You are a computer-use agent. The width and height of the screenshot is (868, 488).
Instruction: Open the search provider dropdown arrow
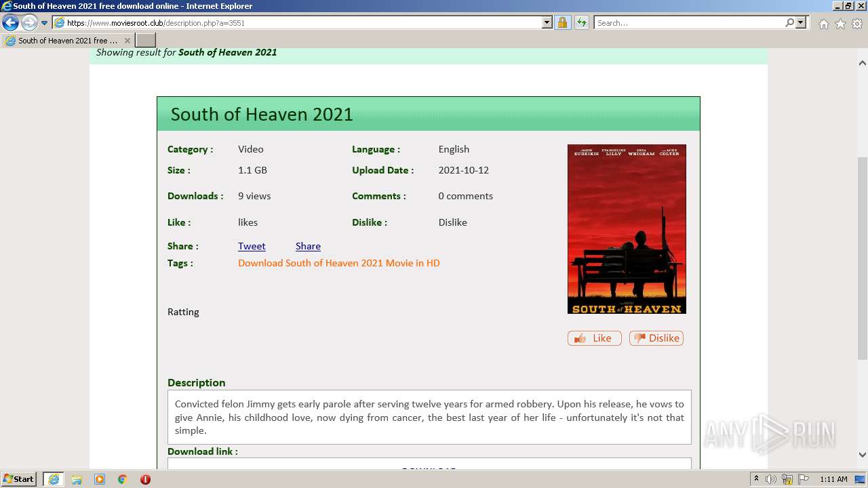801,22
